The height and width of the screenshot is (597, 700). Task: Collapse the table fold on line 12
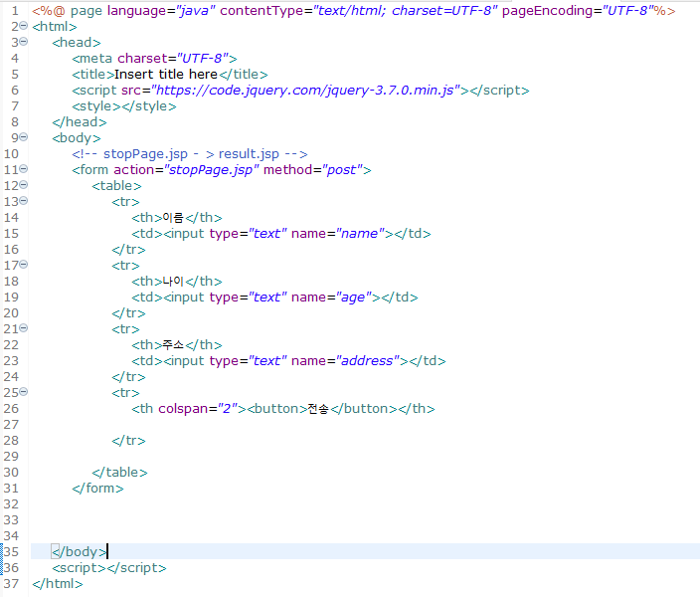(x=24, y=185)
